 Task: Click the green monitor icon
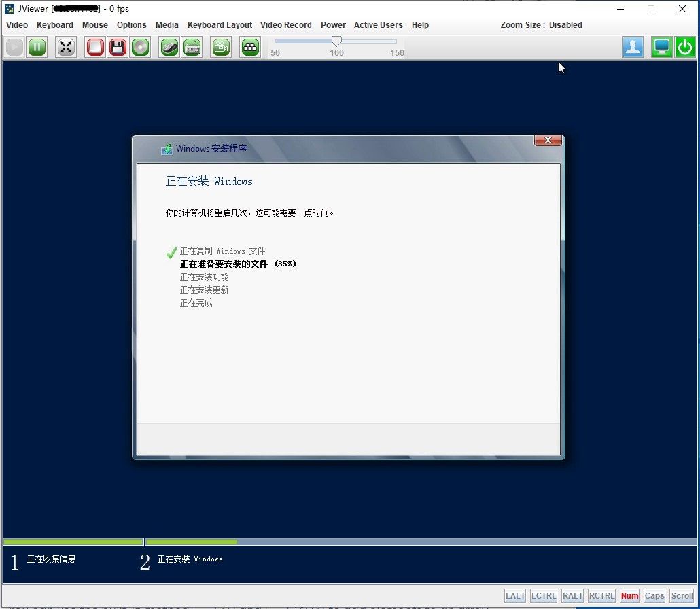point(662,48)
